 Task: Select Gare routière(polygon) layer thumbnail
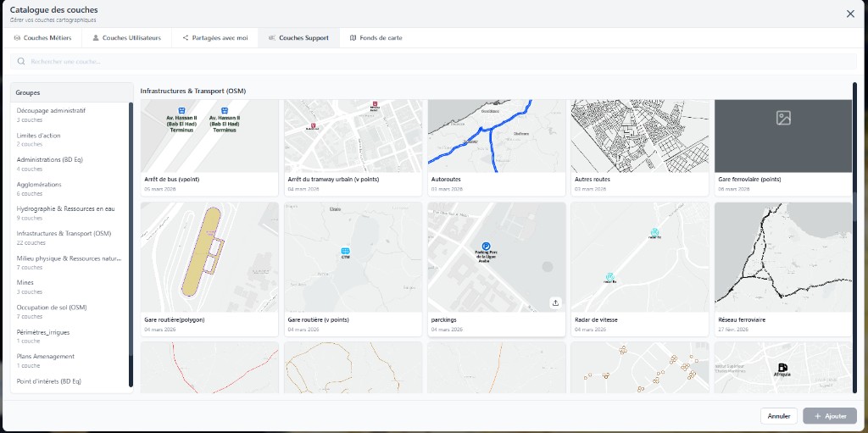pyautogui.click(x=209, y=257)
